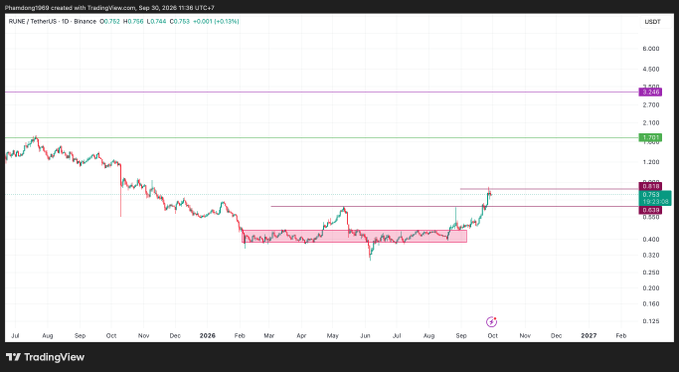Click the Feb label after 2027
This screenshot has height=372, width=679.
coord(621,336)
